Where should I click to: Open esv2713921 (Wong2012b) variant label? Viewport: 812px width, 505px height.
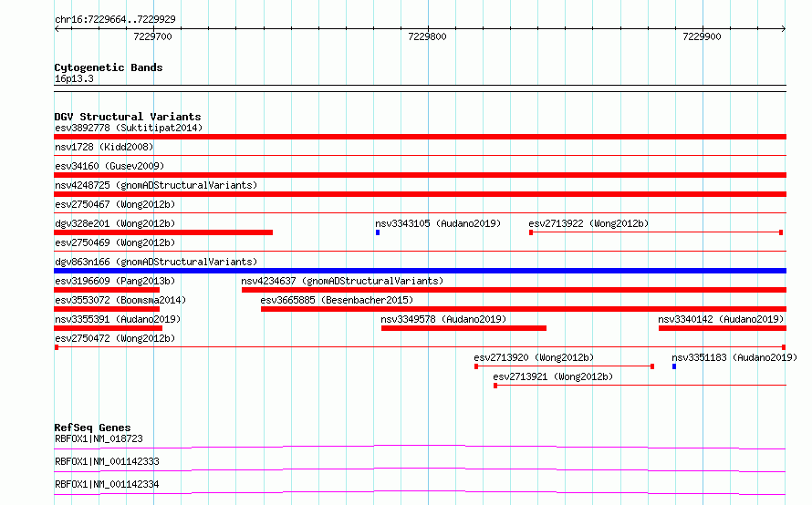pyautogui.click(x=553, y=376)
